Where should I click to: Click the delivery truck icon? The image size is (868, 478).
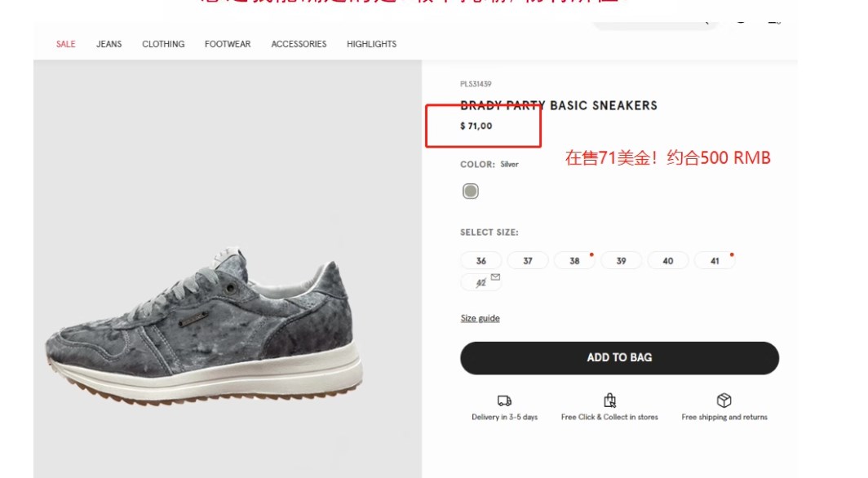[504, 401]
